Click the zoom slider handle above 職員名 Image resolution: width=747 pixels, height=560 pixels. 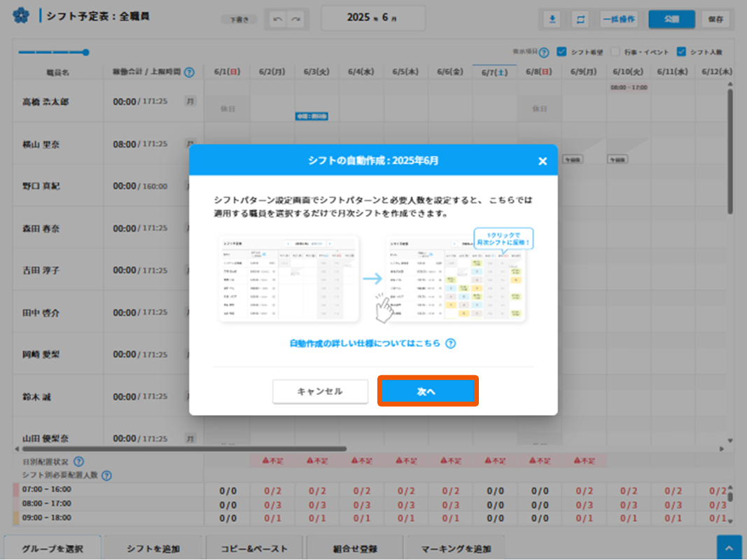(85, 52)
